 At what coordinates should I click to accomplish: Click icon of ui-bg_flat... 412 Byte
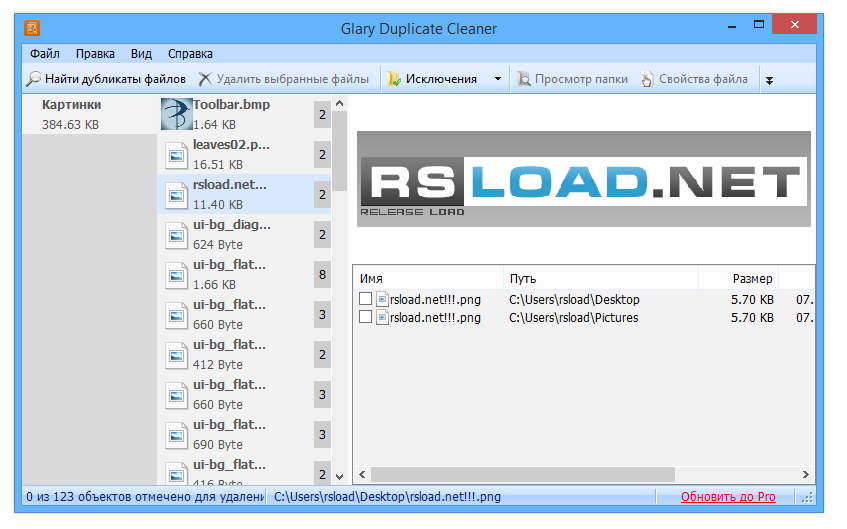tap(176, 355)
